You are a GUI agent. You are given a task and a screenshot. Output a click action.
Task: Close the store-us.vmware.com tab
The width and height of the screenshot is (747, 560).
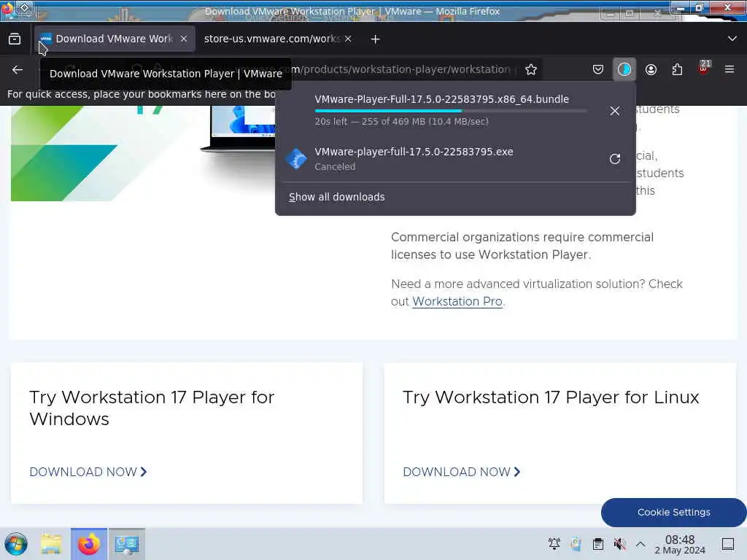click(348, 39)
